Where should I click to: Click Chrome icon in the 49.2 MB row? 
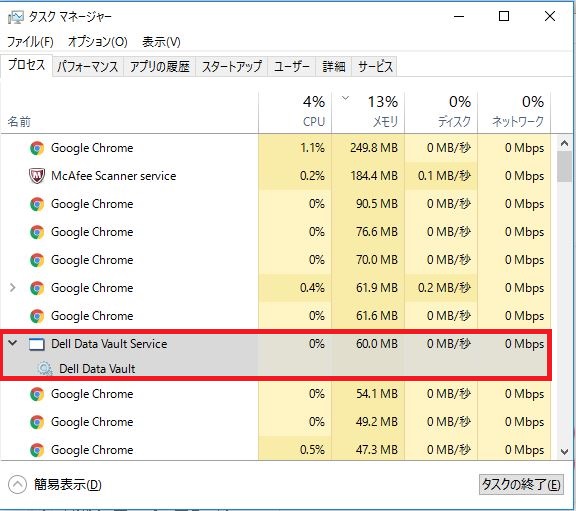click(37, 422)
